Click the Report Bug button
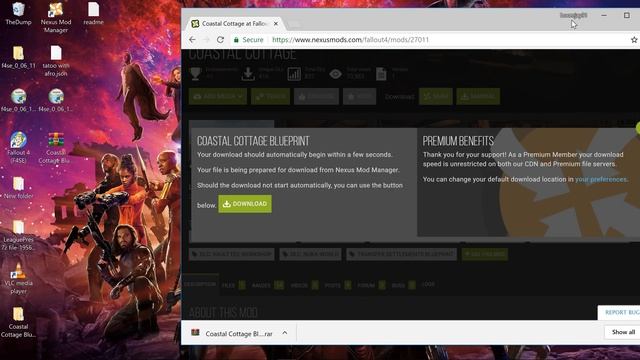640x360 pixels. 620,312
